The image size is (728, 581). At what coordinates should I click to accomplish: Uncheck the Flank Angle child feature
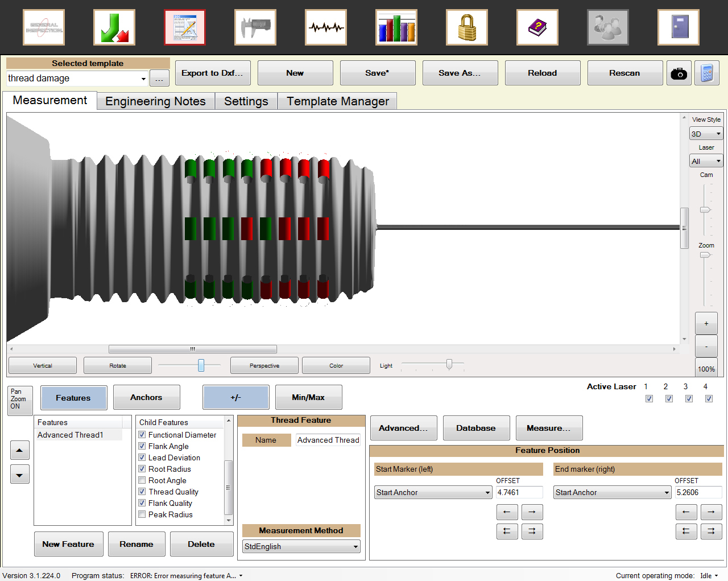(142, 446)
